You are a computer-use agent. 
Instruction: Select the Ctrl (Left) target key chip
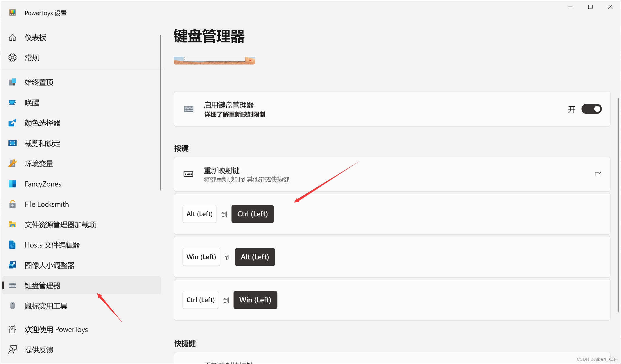pos(252,214)
